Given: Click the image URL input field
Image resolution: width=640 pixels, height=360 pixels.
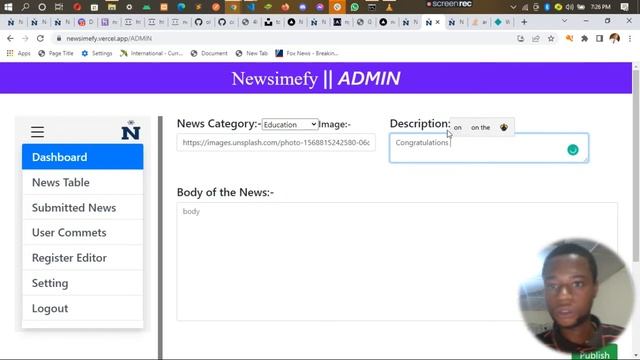Looking at the screenshot, I should tap(276, 142).
